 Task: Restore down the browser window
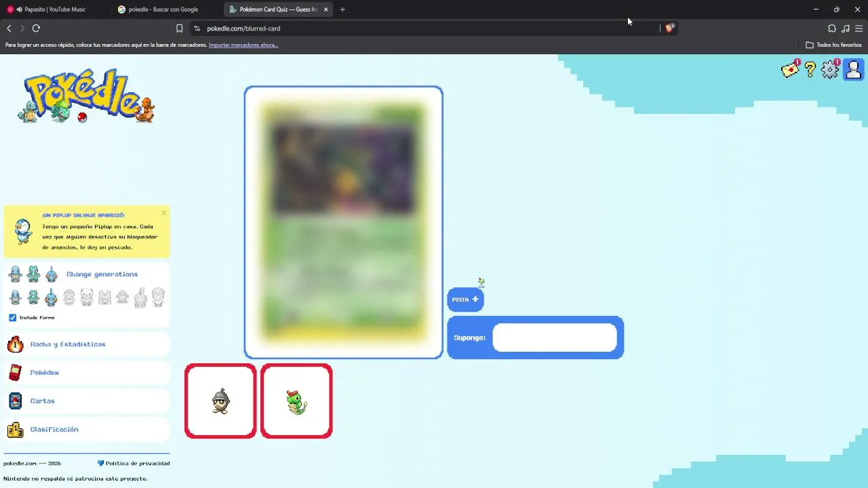point(837,9)
